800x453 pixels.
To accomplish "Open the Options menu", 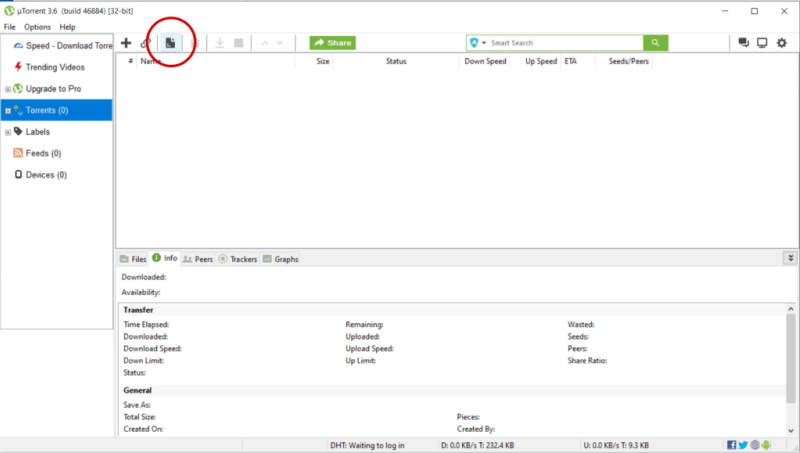I will click(37, 26).
